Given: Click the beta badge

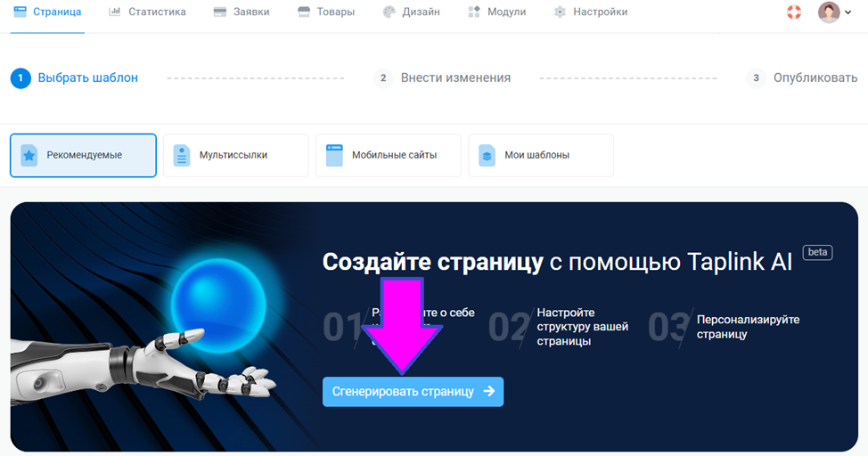Looking at the screenshot, I should click(817, 252).
